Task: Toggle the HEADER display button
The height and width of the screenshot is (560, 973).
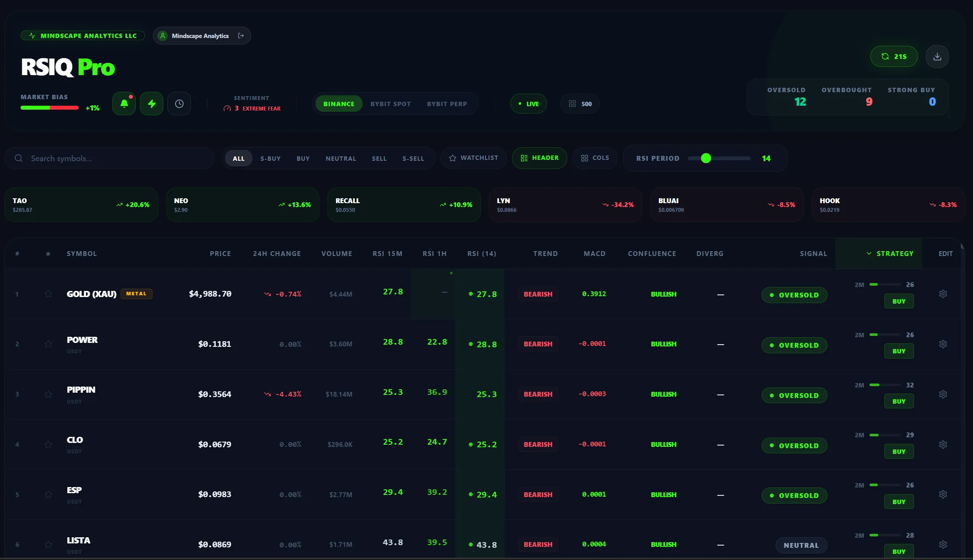Action: coord(540,158)
